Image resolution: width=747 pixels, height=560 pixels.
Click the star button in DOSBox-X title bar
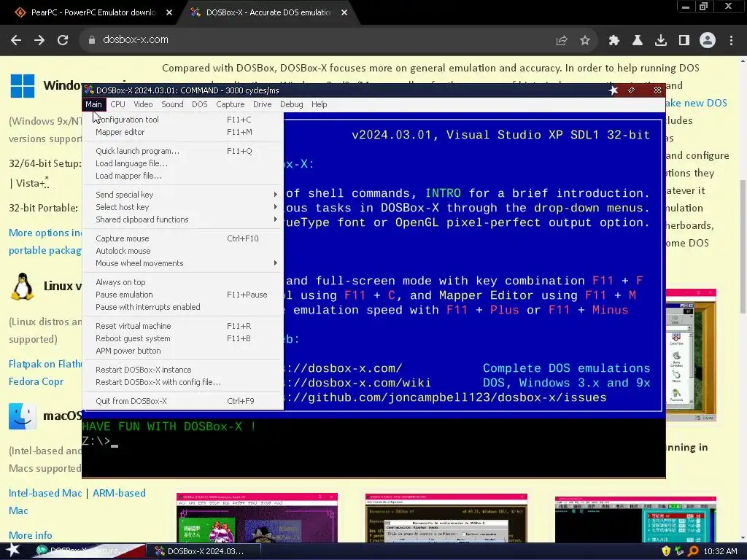pos(613,90)
